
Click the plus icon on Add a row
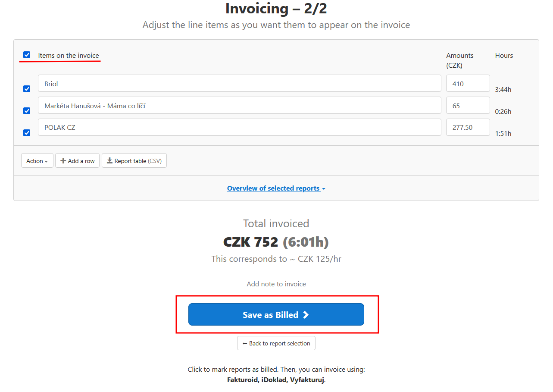click(63, 161)
